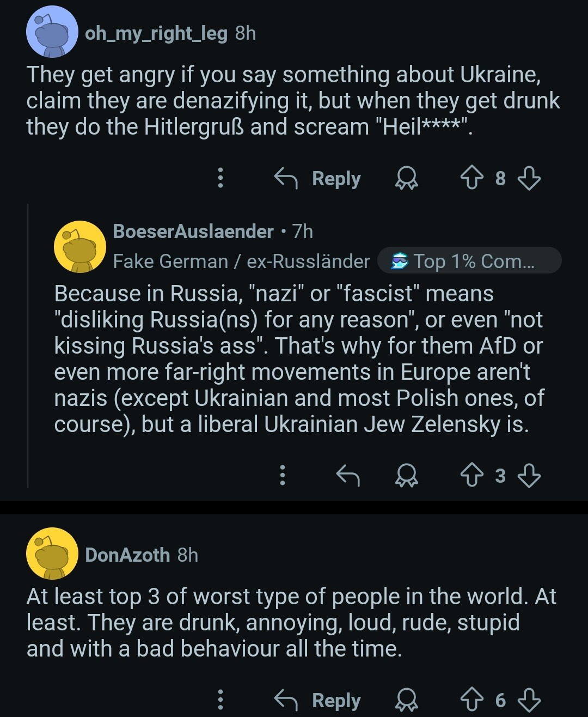Open BoeserAuslaender's profile via username
Viewport: 588px width, 717px height.
tap(193, 232)
